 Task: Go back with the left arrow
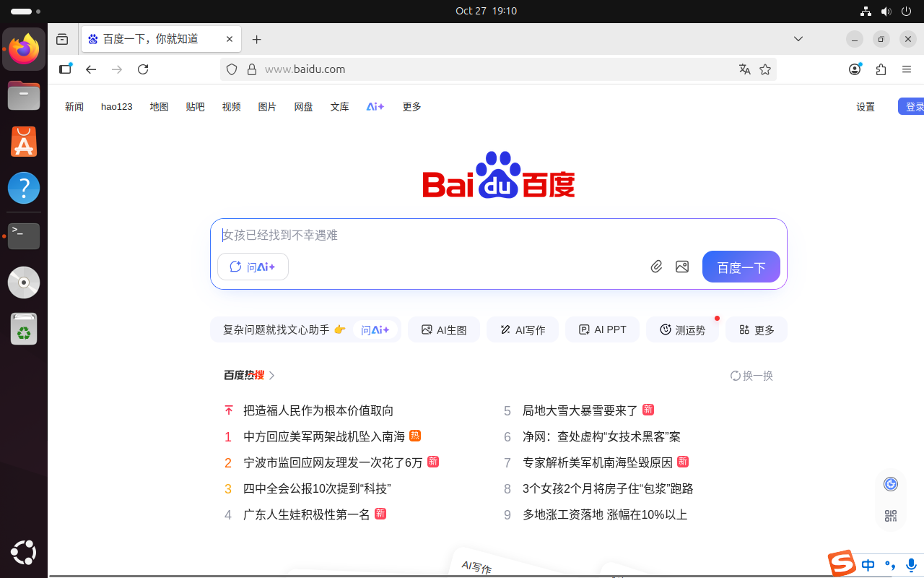(91, 69)
